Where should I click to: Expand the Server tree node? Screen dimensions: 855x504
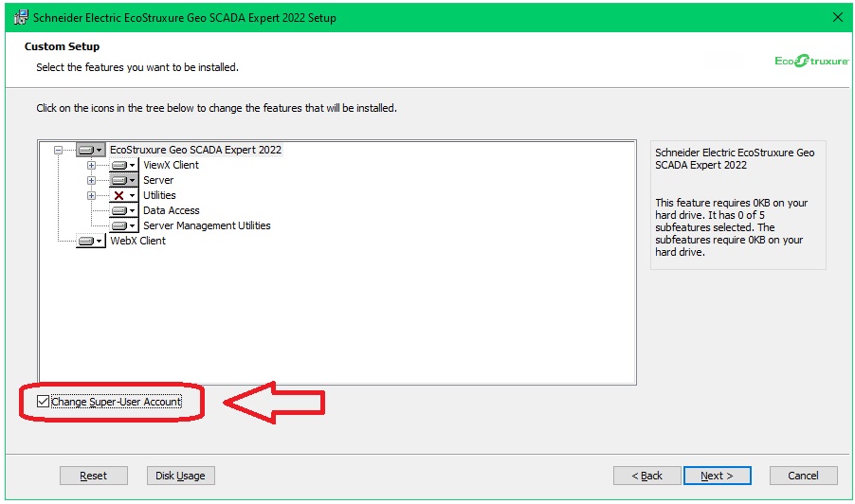pyautogui.click(x=92, y=180)
